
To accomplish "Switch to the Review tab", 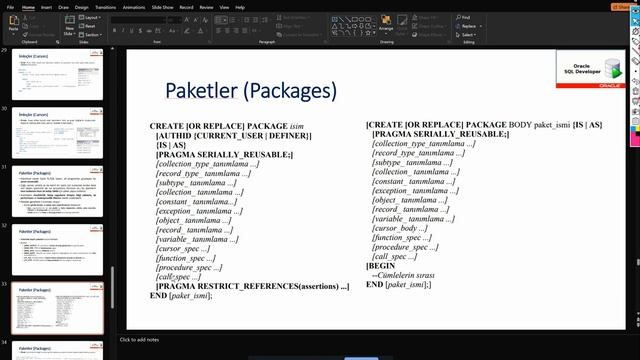I will coord(206,7).
